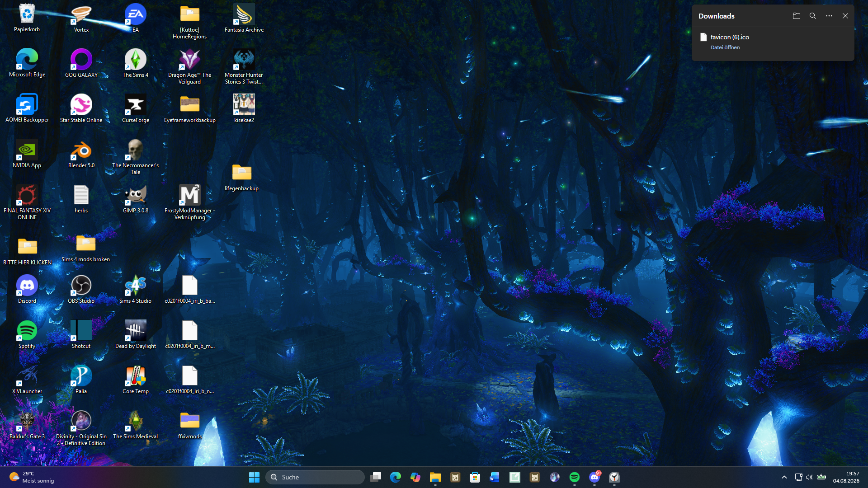Select Dead by Daylight shortcut
The image size is (868, 488).
point(136,334)
